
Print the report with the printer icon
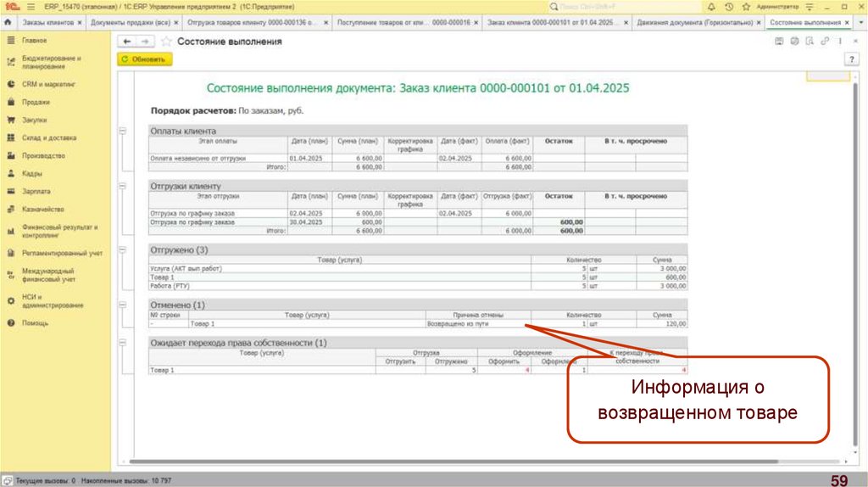coord(794,42)
